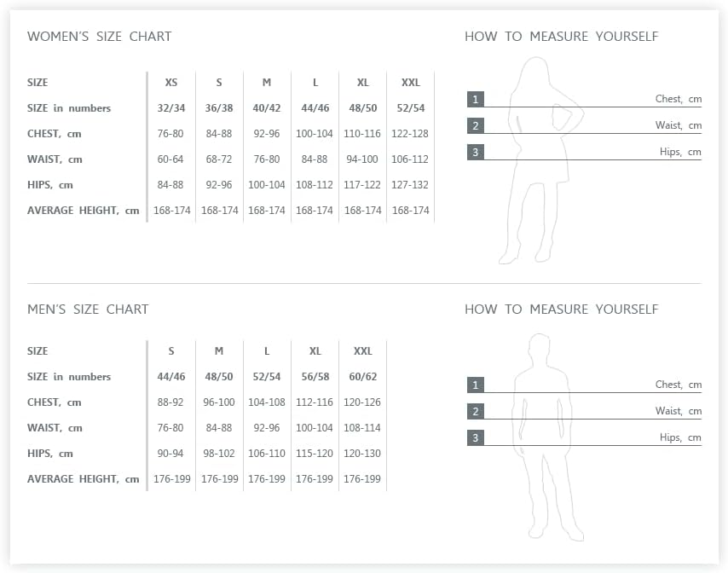Click the men's Chest number 1 badge
This screenshot has height=573, width=728.
click(476, 385)
